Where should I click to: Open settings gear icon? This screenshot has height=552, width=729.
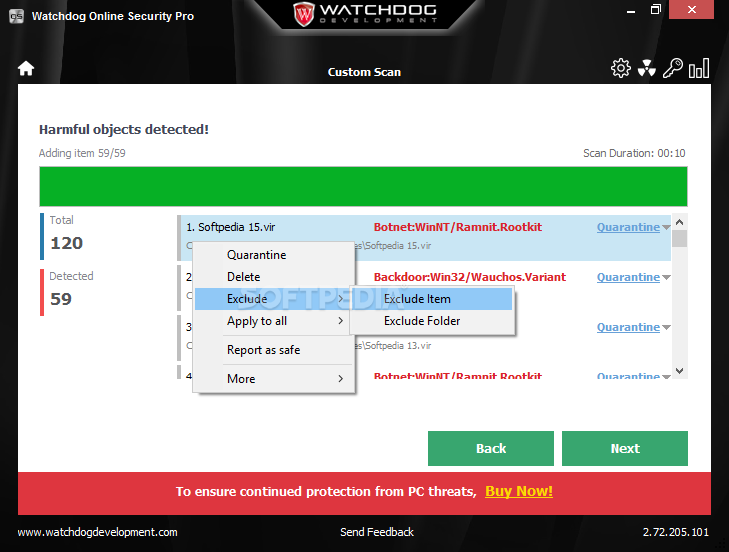(x=621, y=68)
